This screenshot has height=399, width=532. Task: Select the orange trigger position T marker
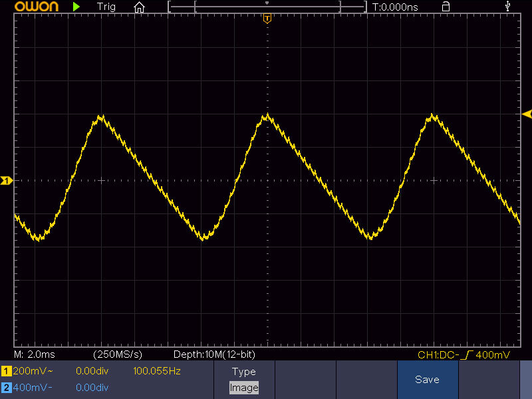pyautogui.click(x=267, y=18)
